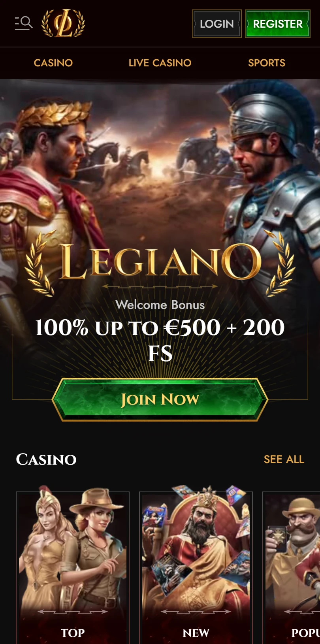Tap the green JOIN NOW button
Screen dimensions: 320x644
(x=160, y=399)
